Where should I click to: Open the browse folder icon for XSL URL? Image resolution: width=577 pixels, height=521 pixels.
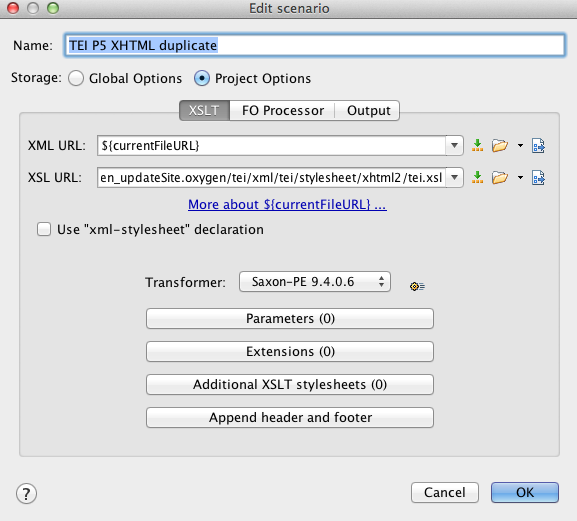(x=500, y=178)
